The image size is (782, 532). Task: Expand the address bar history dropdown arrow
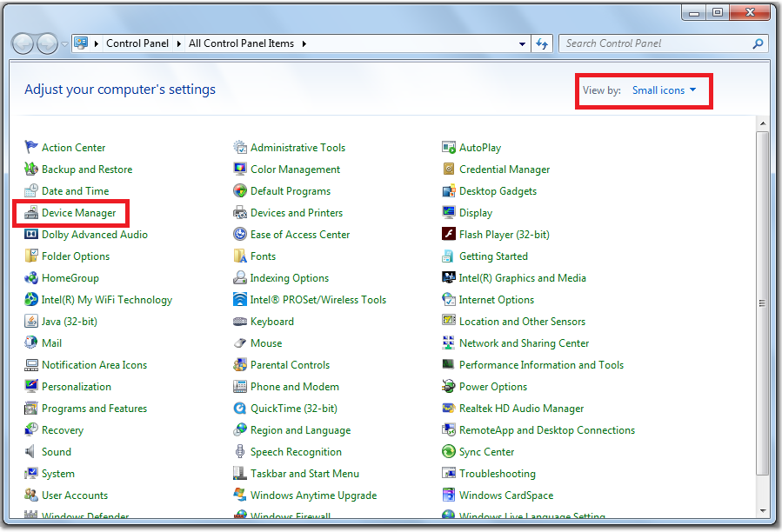(522, 43)
